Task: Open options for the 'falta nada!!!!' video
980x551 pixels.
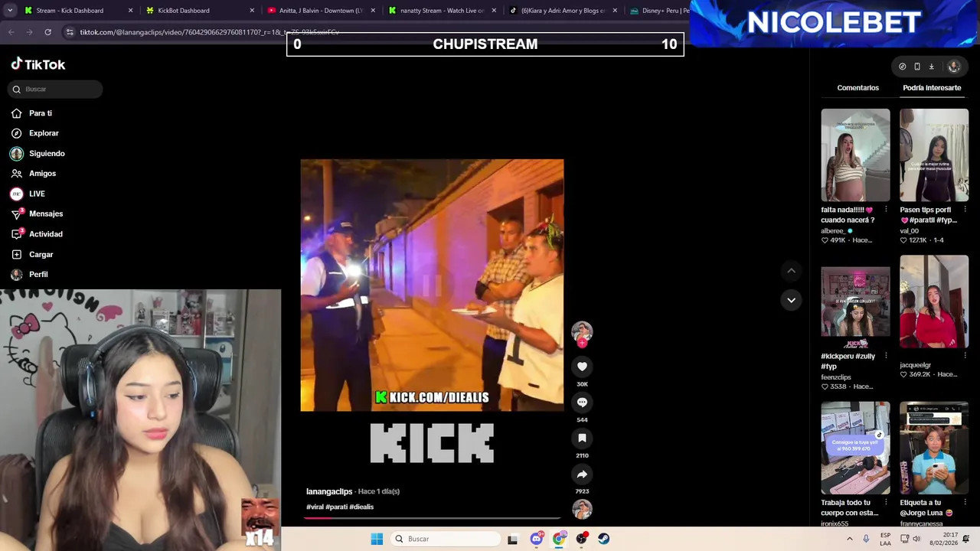Action: [x=886, y=209]
